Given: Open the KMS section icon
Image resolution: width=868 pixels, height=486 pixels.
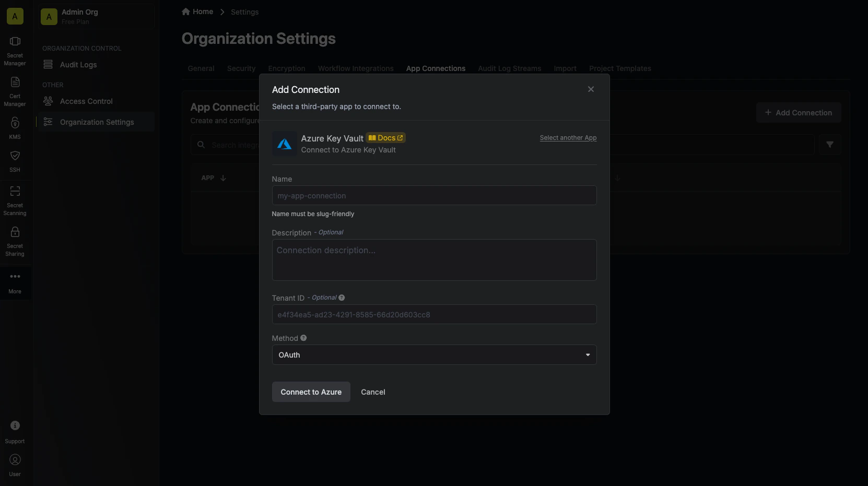Looking at the screenshot, I should (x=15, y=123).
